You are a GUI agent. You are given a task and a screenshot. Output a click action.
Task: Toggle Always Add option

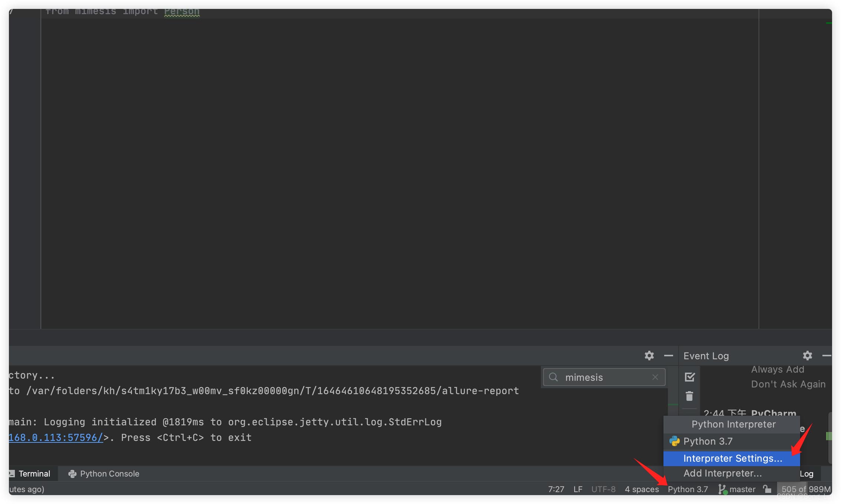click(x=777, y=369)
